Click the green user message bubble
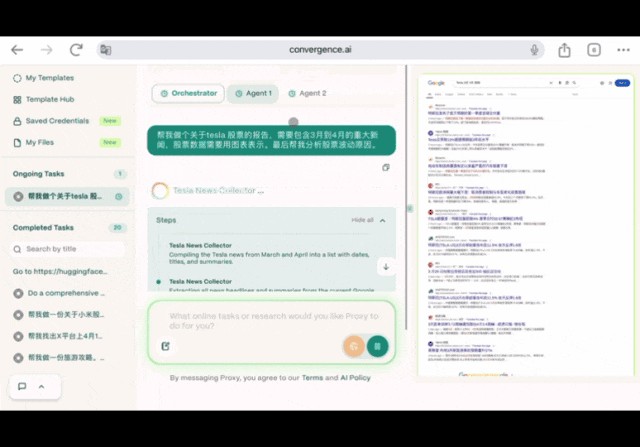Screen dimensions: 640x447 point(271,140)
